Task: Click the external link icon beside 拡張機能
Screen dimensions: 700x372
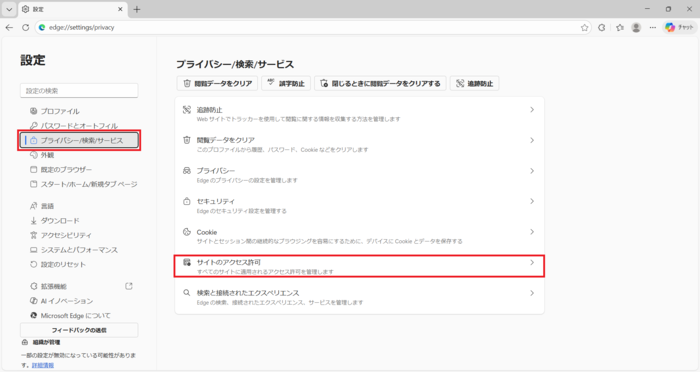Action: (x=129, y=286)
